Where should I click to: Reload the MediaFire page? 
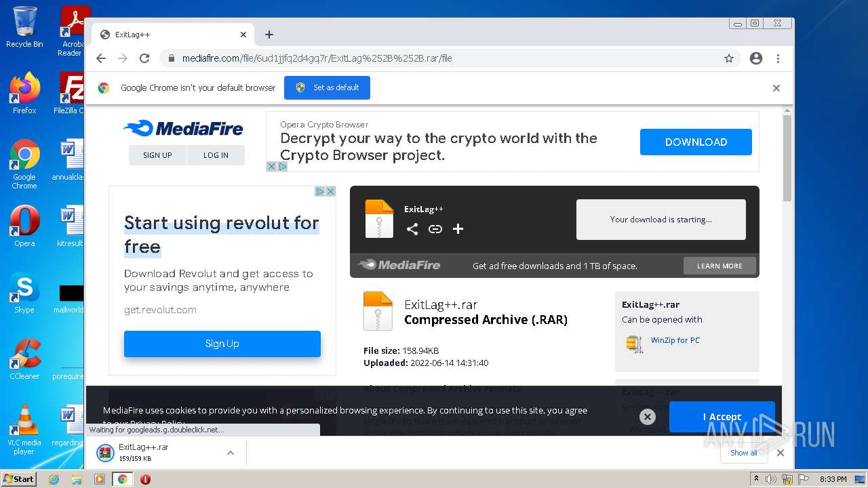click(x=144, y=58)
